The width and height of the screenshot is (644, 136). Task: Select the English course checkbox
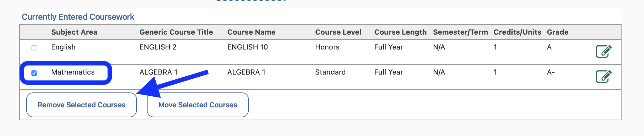[34, 48]
